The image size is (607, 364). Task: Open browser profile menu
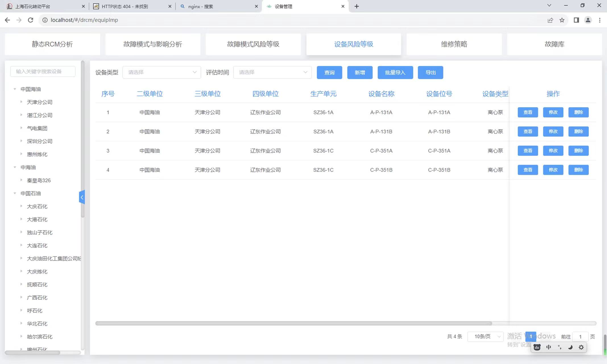tap(588, 20)
